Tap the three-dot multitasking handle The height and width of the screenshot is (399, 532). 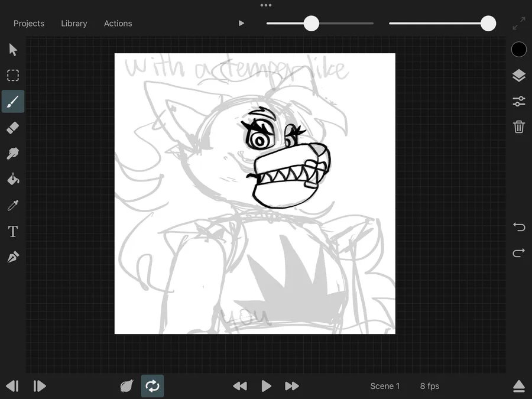266,5
